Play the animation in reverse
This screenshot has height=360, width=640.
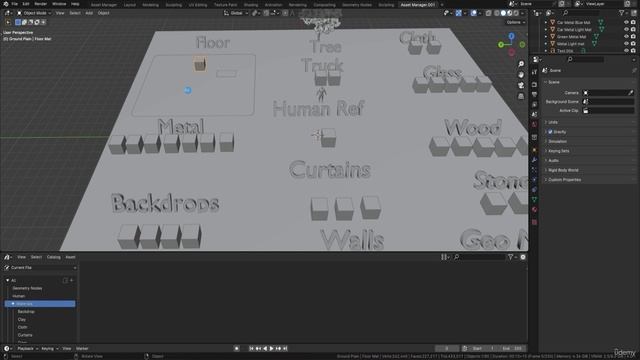click(265, 349)
